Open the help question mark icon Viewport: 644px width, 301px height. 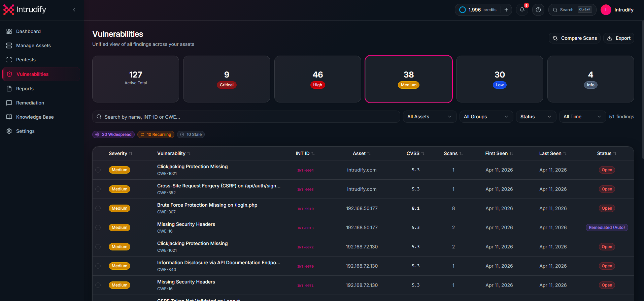click(x=538, y=10)
